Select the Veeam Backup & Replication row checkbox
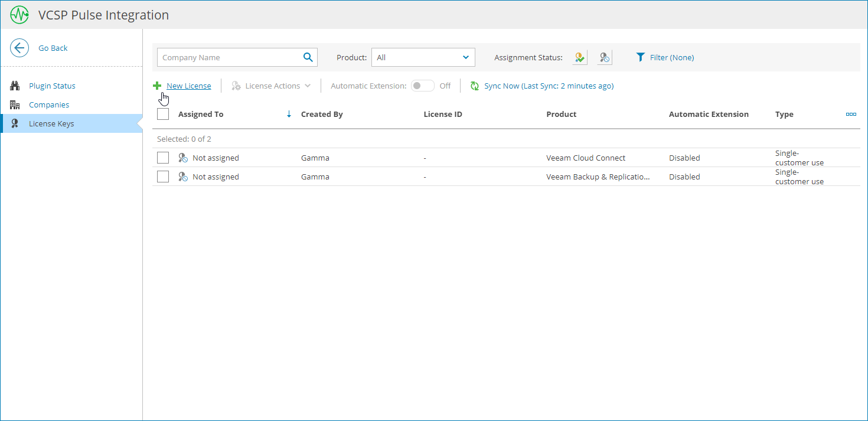Image resolution: width=868 pixels, height=421 pixels. pyautogui.click(x=163, y=177)
